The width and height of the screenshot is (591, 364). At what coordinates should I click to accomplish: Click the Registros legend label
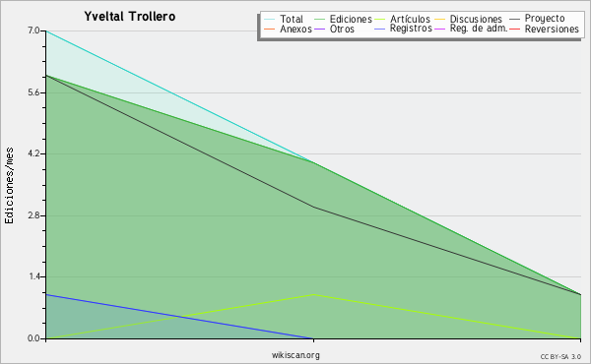[411, 29]
